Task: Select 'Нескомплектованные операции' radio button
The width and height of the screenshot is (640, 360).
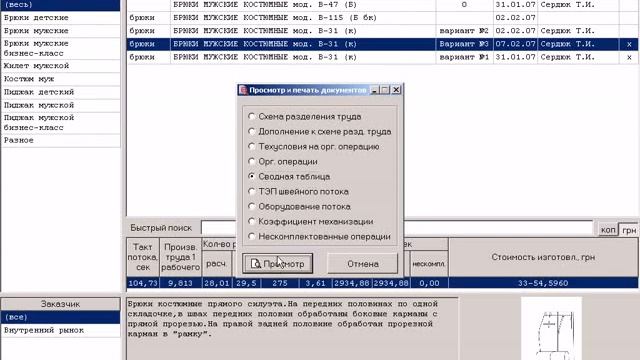Action: pos(319,237)
